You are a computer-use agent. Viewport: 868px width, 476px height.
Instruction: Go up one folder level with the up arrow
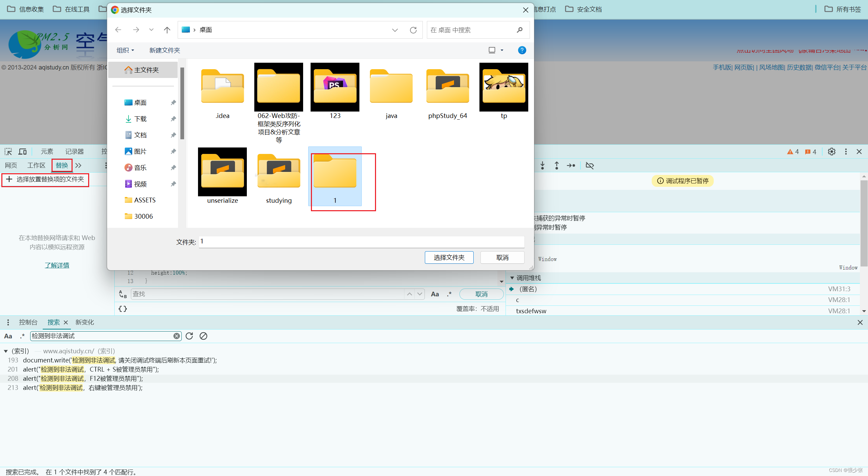[167, 30]
